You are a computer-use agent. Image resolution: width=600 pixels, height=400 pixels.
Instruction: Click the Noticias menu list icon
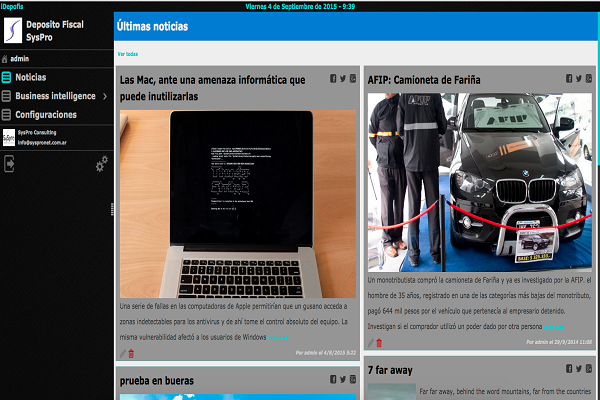6,77
